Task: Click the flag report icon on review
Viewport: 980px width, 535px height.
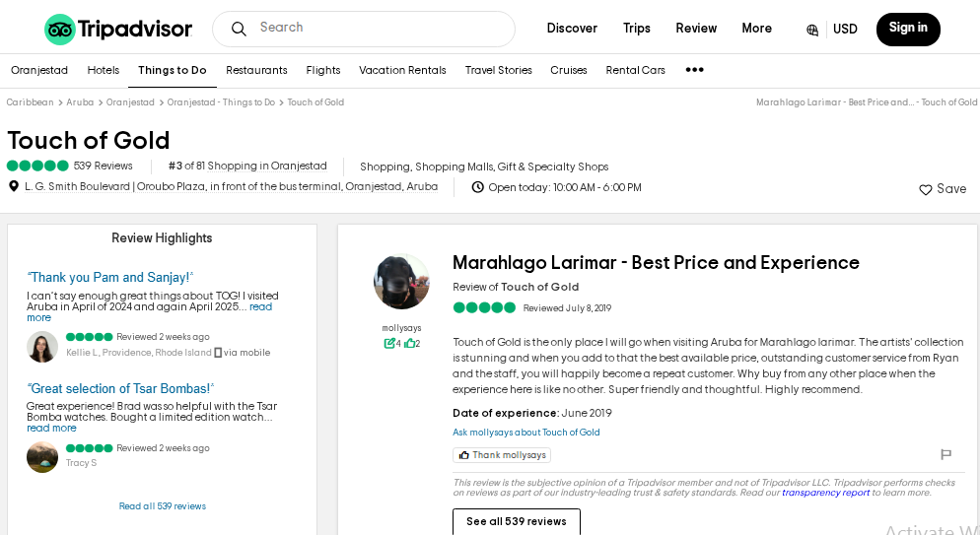Action: tap(945, 454)
